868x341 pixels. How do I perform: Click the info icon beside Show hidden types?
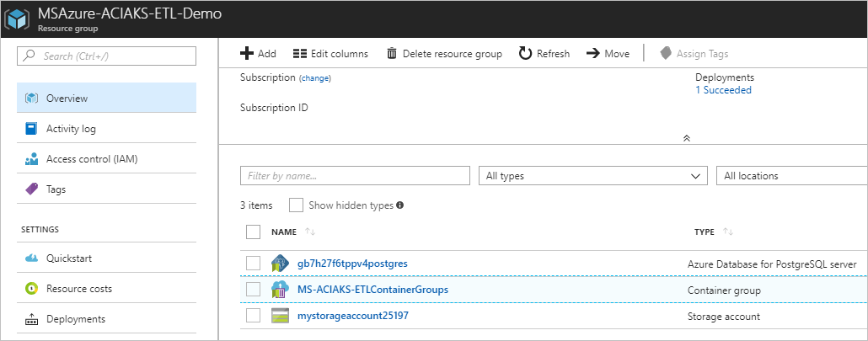pos(399,205)
